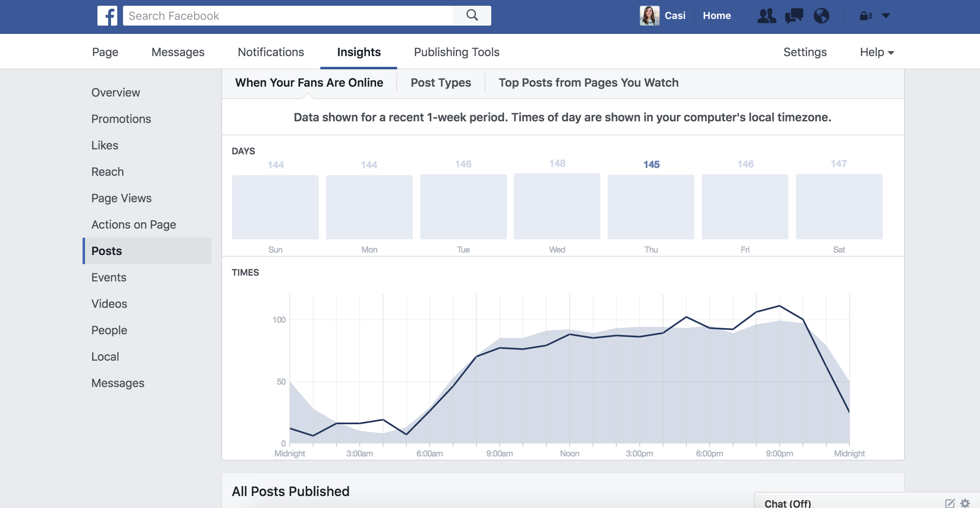
Task: Expand the Help dropdown menu
Action: pos(877,52)
